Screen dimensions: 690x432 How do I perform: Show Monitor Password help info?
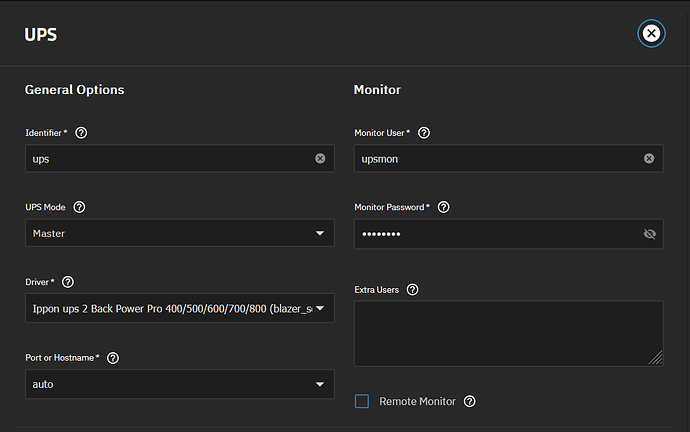tap(444, 207)
